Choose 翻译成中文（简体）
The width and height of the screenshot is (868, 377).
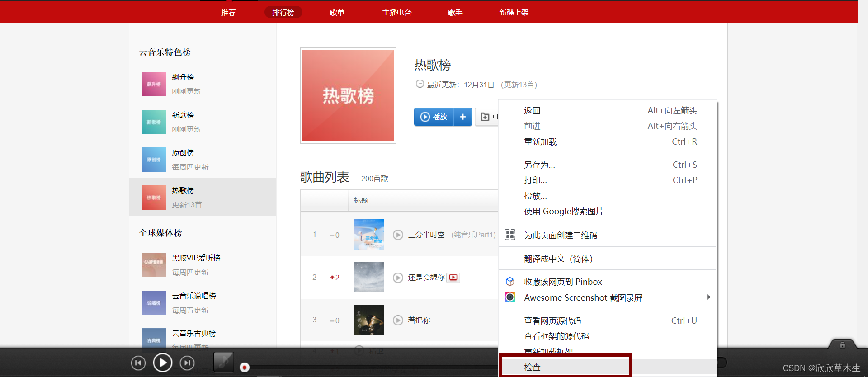tap(608, 259)
